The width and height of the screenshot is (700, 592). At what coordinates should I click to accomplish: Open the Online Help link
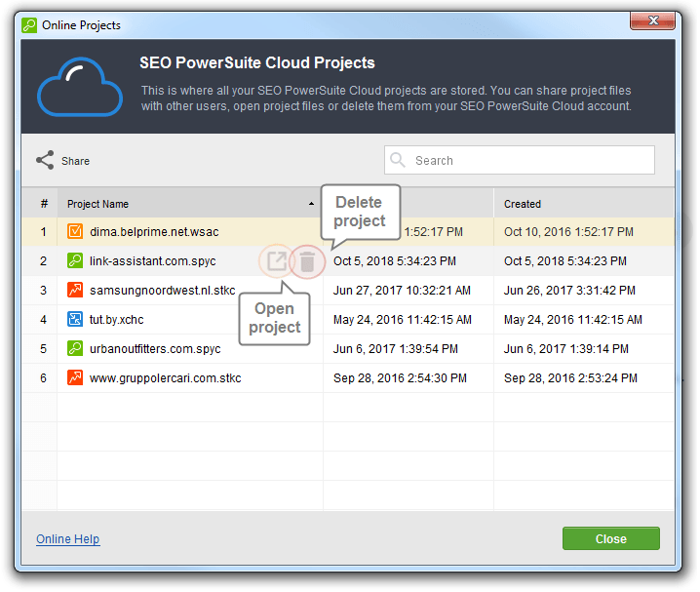pyautogui.click(x=68, y=539)
